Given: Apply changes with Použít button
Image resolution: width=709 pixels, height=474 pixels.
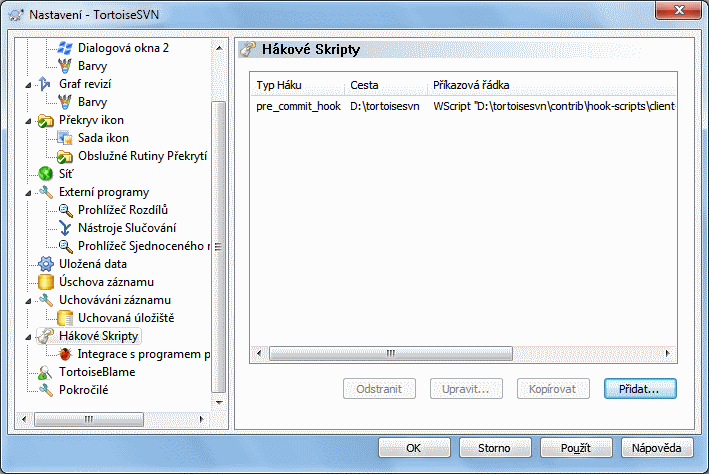Looking at the screenshot, I should (x=576, y=448).
